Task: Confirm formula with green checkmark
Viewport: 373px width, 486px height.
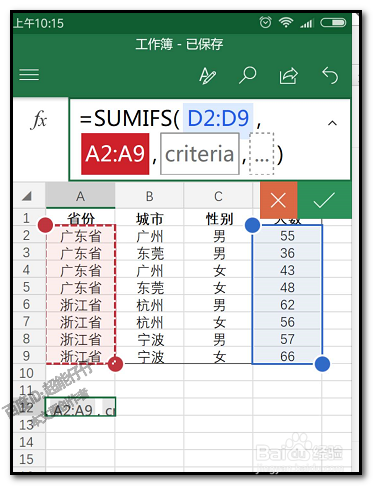Action: (324, 200)
